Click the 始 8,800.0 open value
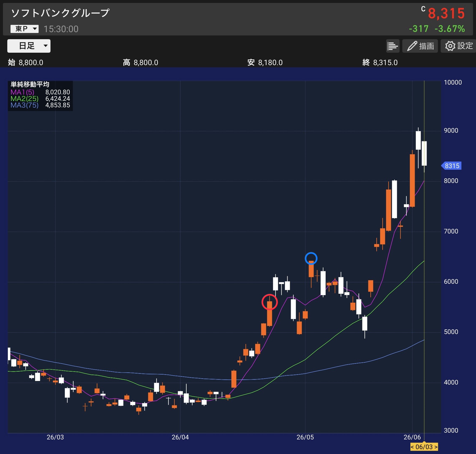Screen dimensions: 476x454 point(26,62)
